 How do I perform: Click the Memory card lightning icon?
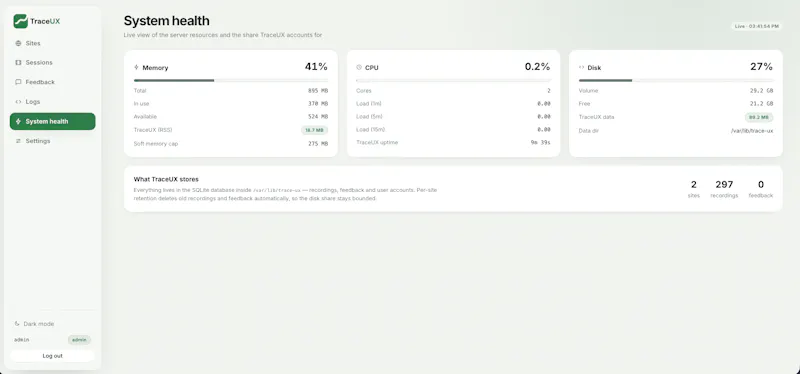[x=136, y=67]
